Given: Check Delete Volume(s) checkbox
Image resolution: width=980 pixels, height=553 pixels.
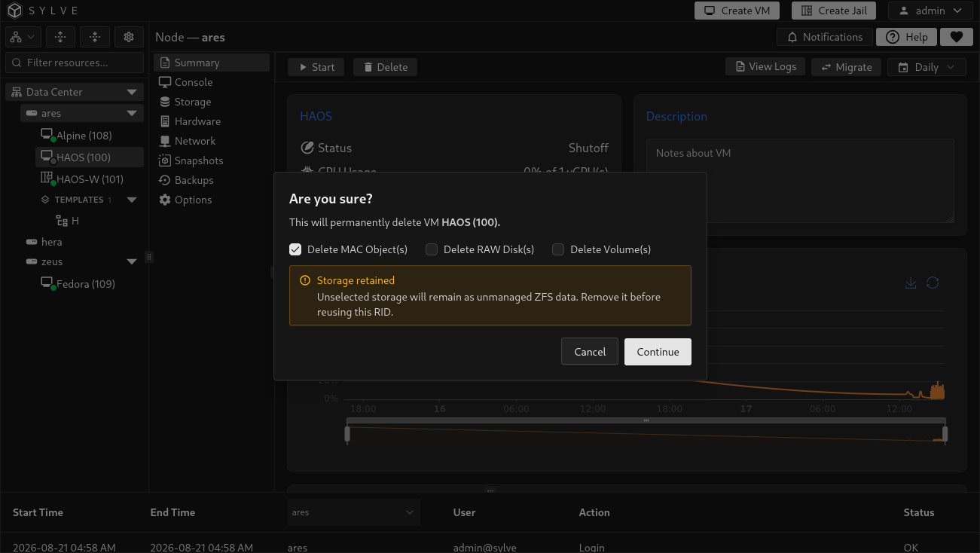Looking at the screenshot, I should [x=558, y=249].
